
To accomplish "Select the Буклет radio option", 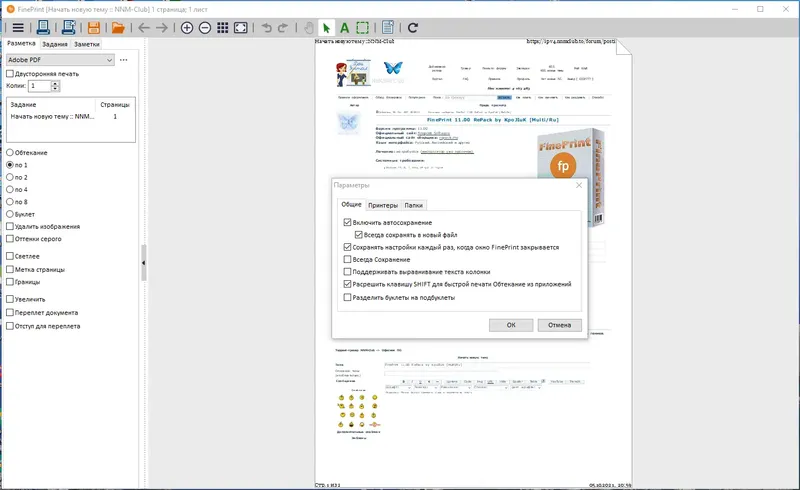I will (x=10, y=214).
